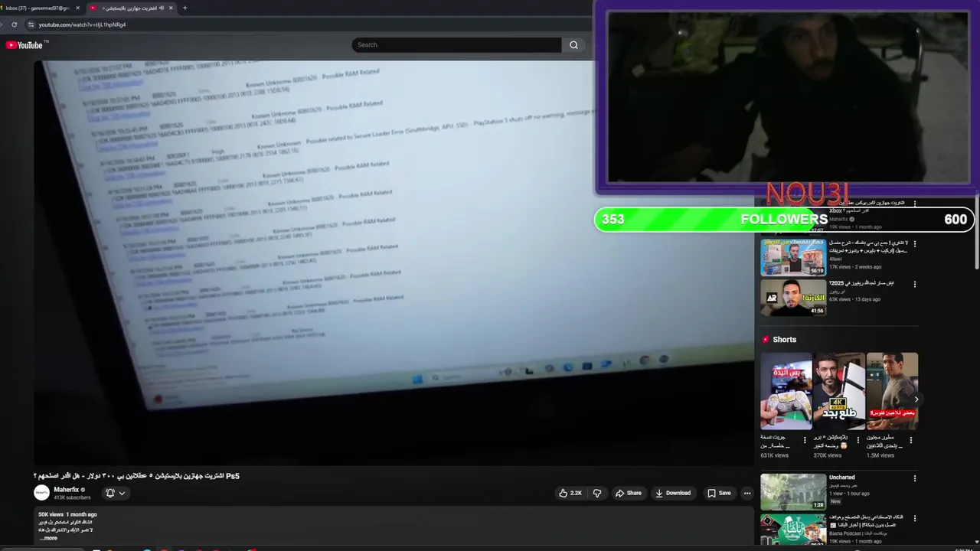Open options menu for the 56:19 video

914,243
